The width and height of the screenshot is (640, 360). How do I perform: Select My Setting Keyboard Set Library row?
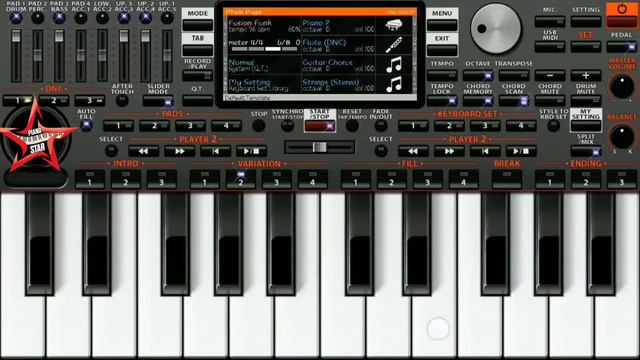click(263, 85)
